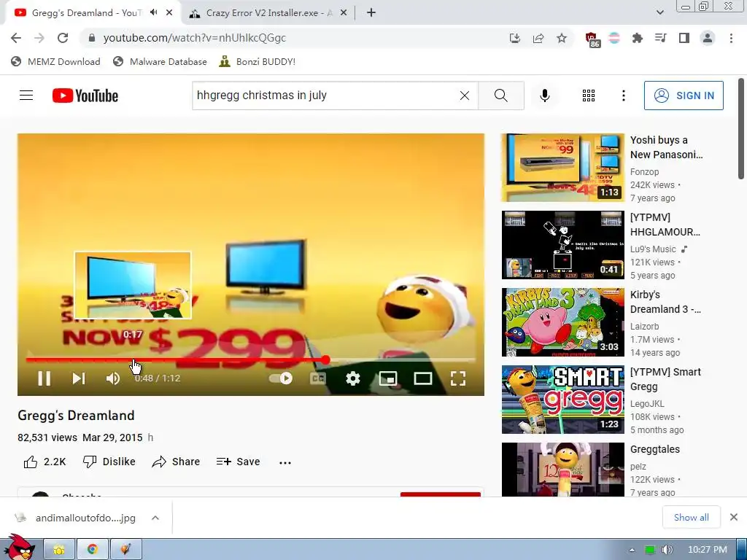Click the Dislike button
This screenshot has width=747, height=560.
click(109, 462)
